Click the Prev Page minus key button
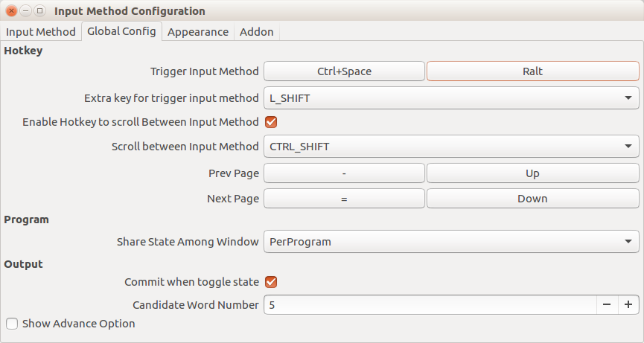Screen dimensions: 644x343 click(344, 173)
